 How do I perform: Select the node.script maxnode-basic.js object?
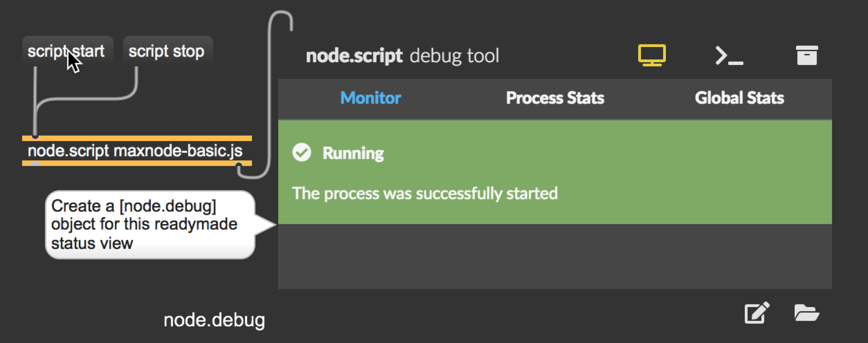[x=137, y=151]
